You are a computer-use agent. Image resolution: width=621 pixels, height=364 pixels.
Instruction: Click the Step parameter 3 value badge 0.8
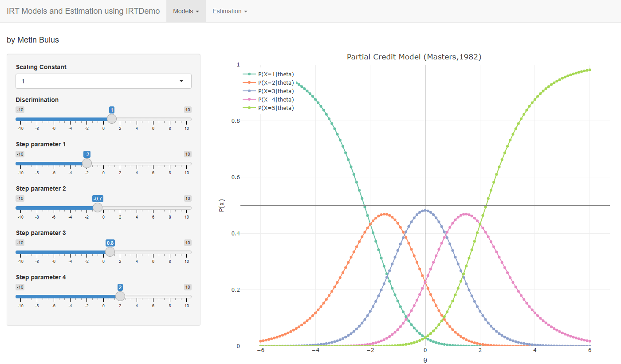[x=110, y=243]
